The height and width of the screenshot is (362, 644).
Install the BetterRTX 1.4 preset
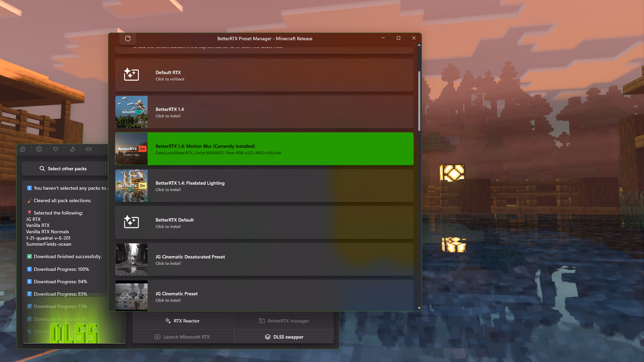pyautogui.click(x=264, y=112)
